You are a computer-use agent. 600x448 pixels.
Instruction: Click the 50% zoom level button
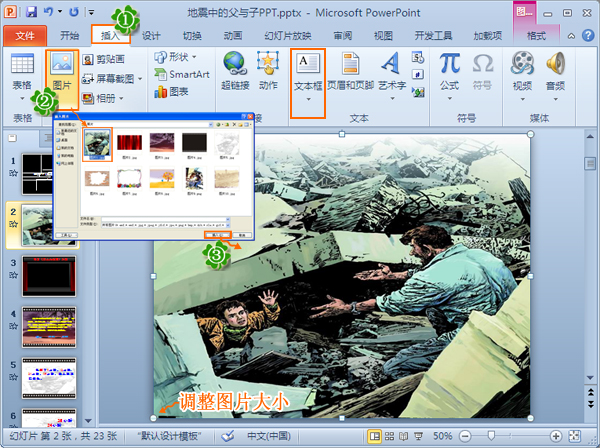442,436
